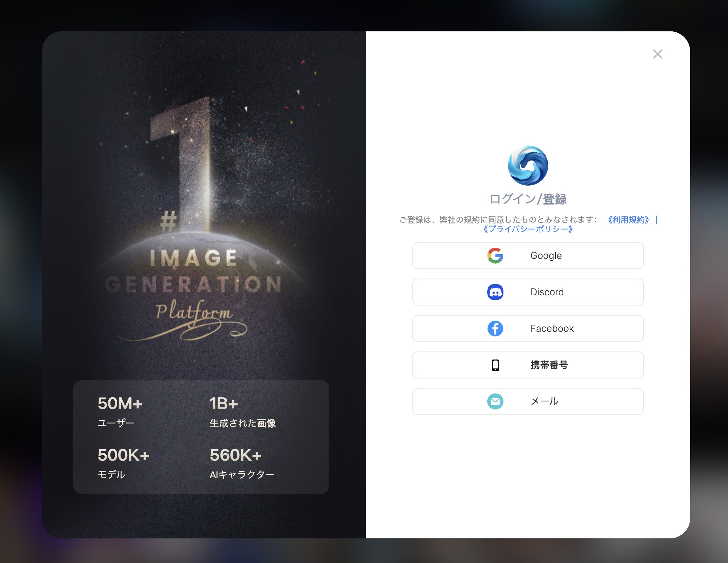Continue with Discord login button

point(528,292)
